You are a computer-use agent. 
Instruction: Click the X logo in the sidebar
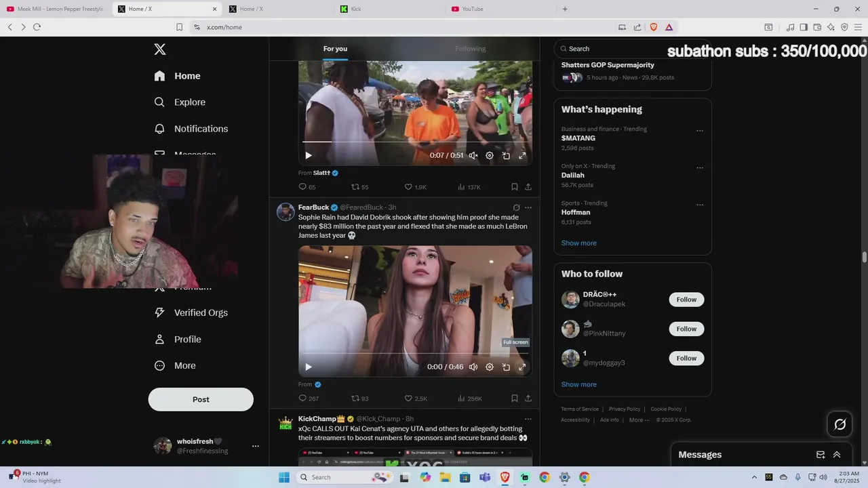[x=159, y=49]
